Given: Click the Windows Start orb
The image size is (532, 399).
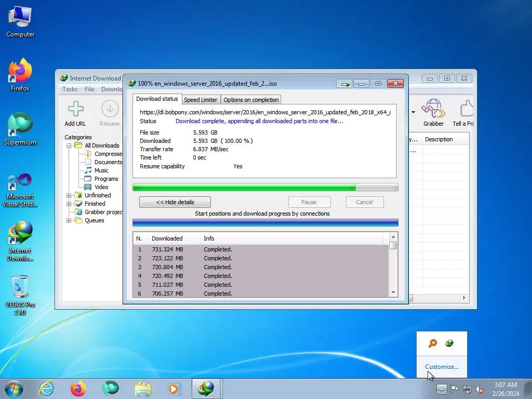Looking at the screenshot, I should (14, 389).
